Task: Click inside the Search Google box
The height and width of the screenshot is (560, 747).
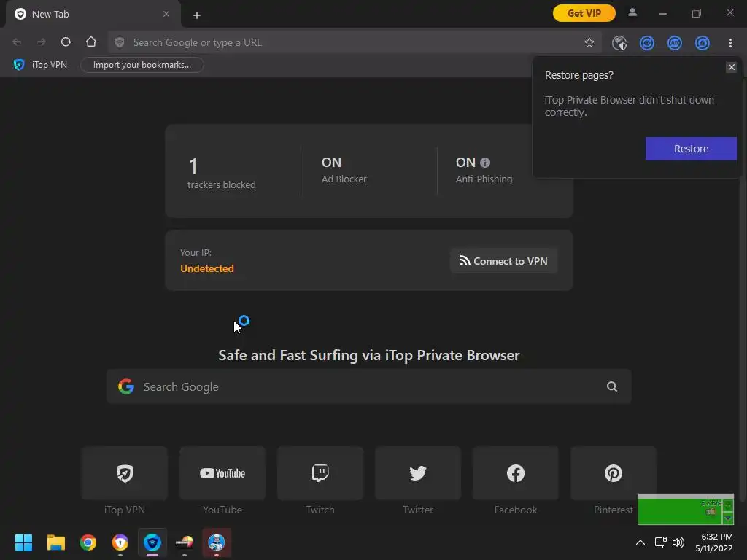Action: pyautogui.click(x=368, y=386)
